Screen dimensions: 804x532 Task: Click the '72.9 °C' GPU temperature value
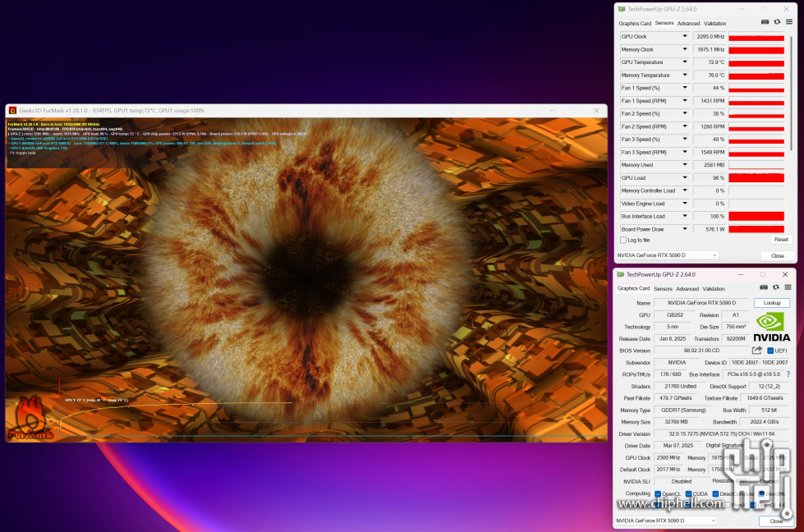[x=710, y=62]
